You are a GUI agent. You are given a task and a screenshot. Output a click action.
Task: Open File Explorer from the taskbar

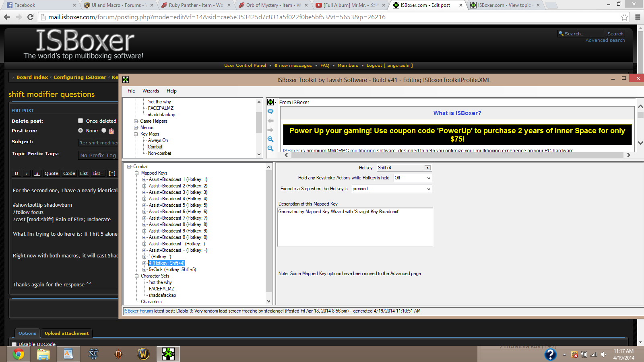(43, 354)
